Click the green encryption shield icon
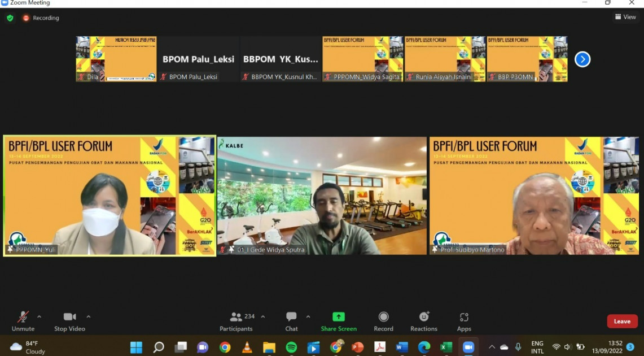 tap(10, 18)
